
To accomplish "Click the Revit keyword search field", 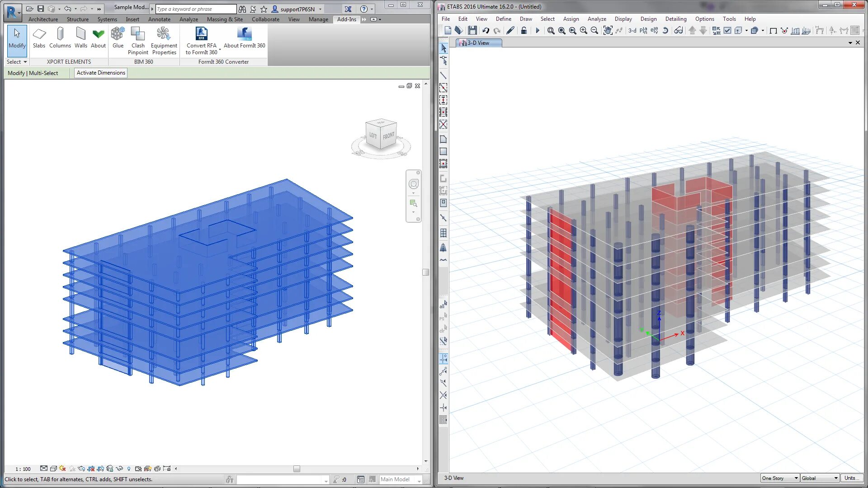I will pos(195,9).
